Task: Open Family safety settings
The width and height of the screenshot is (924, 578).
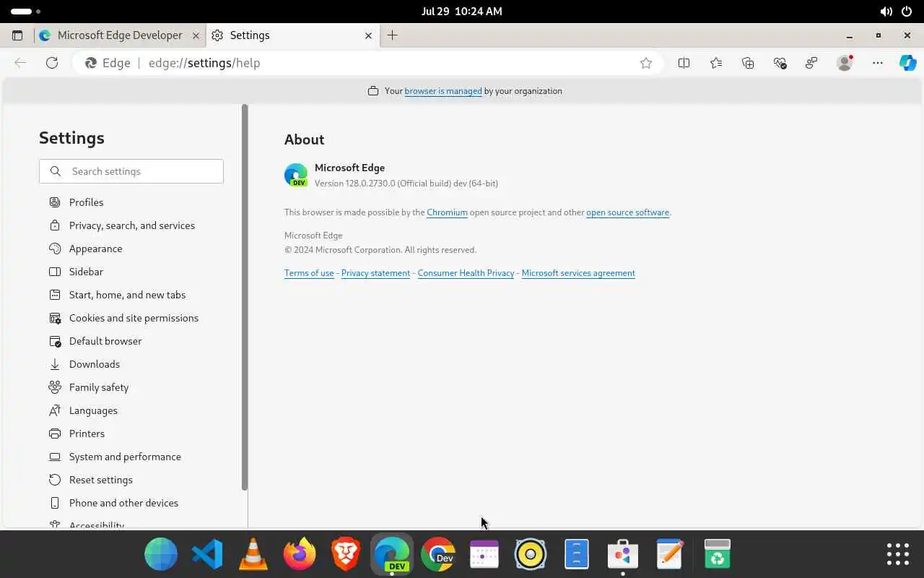Action: point(99,387)
